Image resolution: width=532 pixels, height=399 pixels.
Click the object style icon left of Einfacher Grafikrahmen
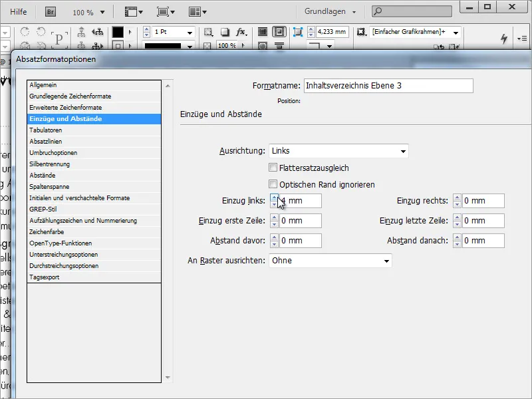[x=361, y=32]
